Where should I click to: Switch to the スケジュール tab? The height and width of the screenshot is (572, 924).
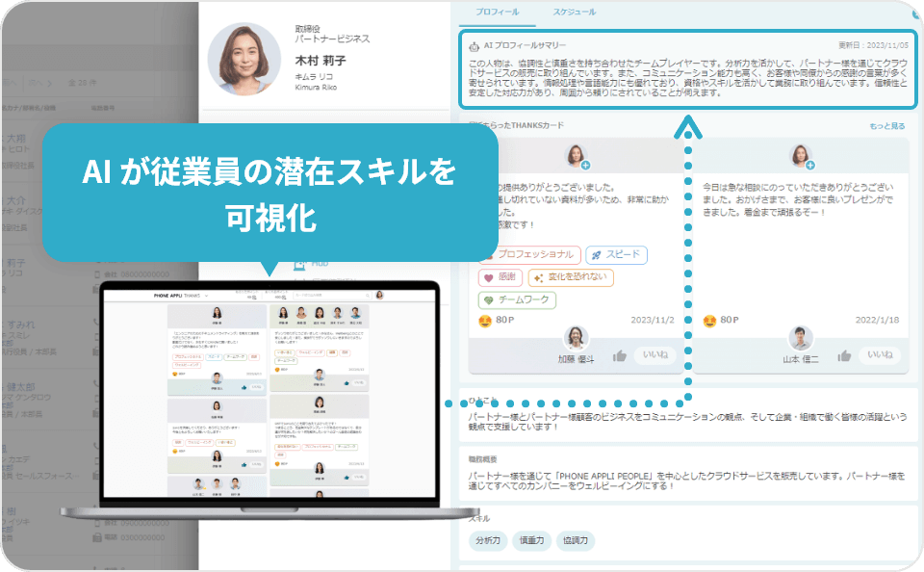click(x=574, y=13)
